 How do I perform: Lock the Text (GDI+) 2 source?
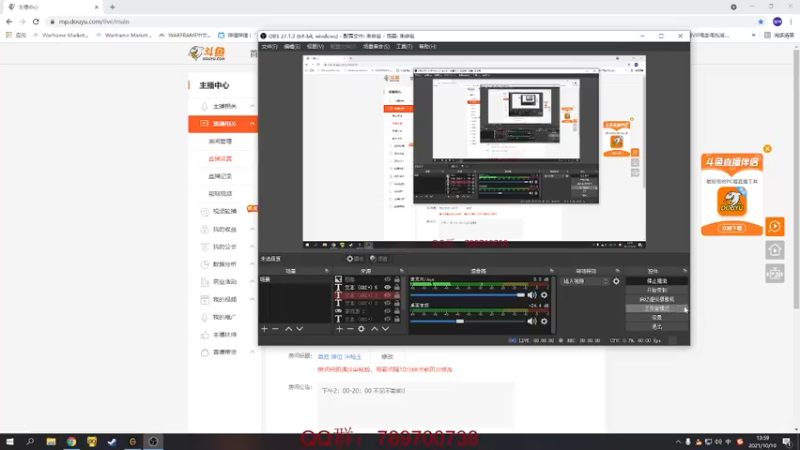coord(397,303)
